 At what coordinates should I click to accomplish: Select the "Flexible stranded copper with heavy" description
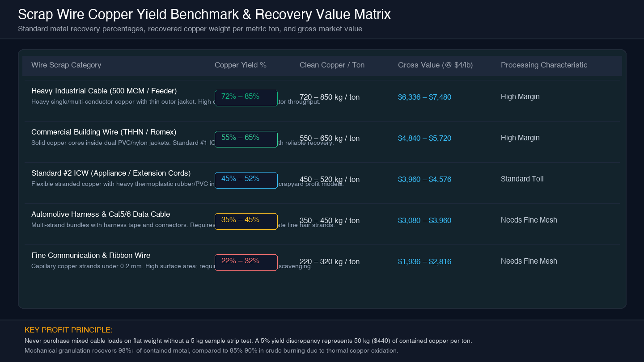(x=187, y=184)
